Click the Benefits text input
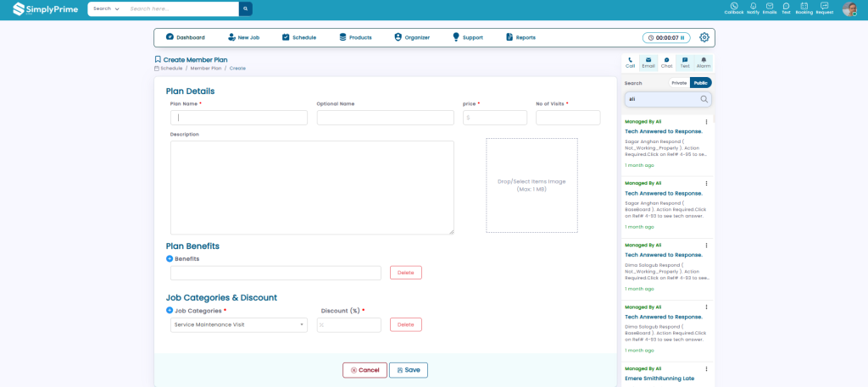This screenshot has width=868, height=387. tap(275, 273)
